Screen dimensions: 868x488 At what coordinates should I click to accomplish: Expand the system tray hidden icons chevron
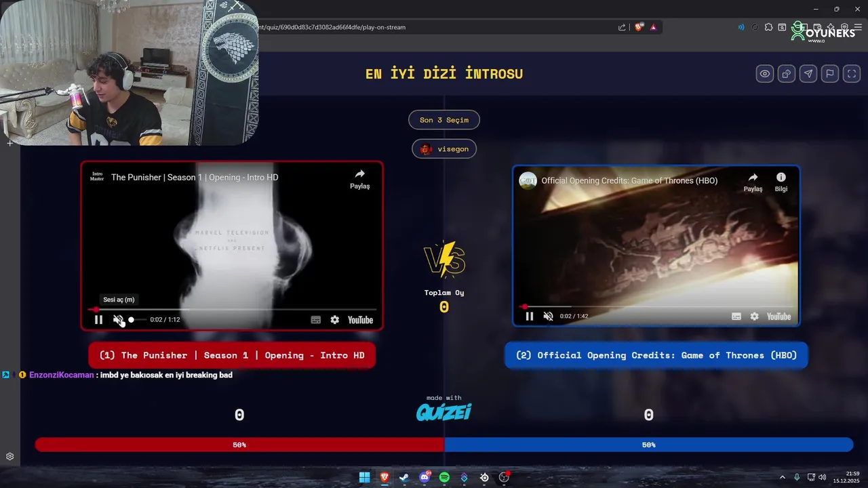pyautogui.click(x=782, y=477)
